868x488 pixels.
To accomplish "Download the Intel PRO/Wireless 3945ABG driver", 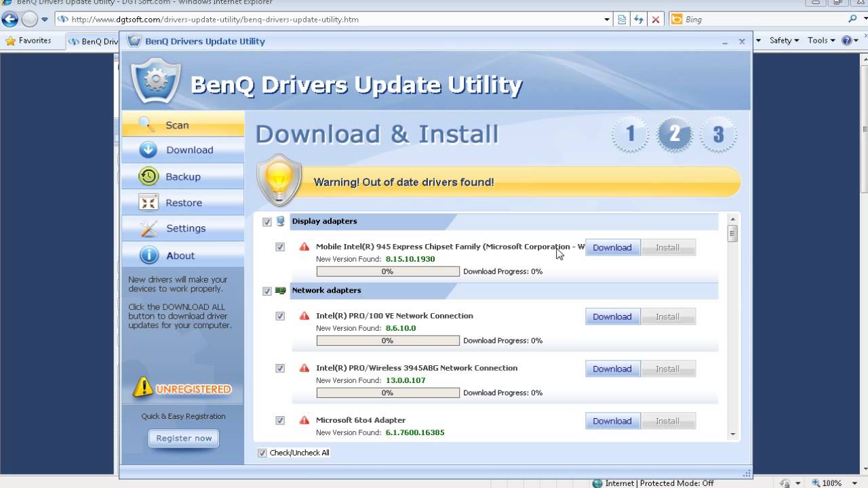I will (x=612, y=369).
